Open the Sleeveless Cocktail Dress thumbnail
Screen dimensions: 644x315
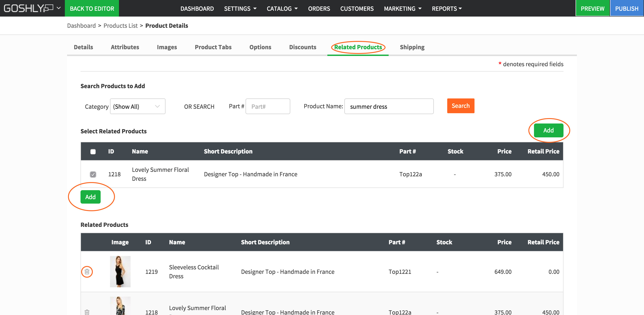point(120,271)
